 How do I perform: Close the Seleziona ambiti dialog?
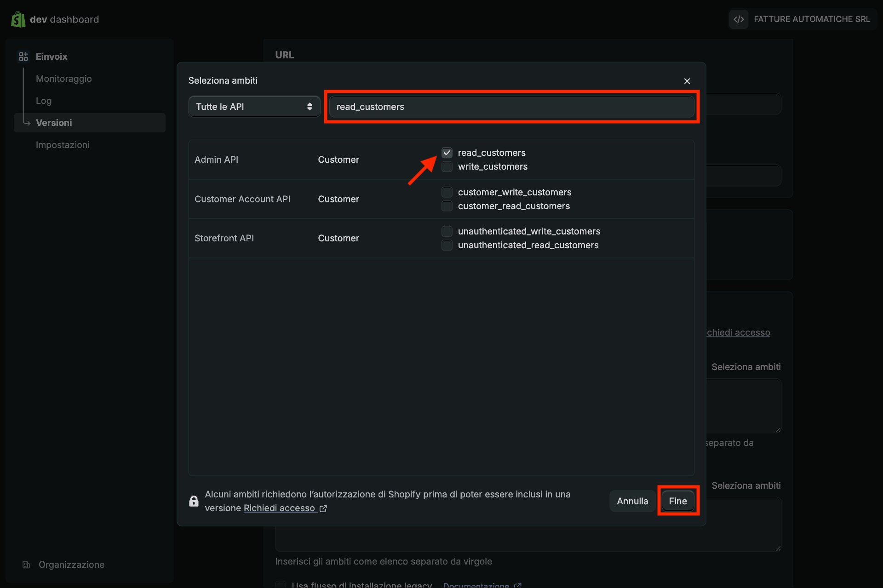pos(687,81)
